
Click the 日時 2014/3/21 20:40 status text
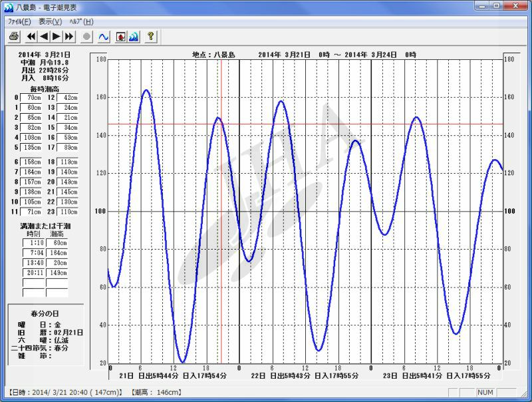(65, 393)
